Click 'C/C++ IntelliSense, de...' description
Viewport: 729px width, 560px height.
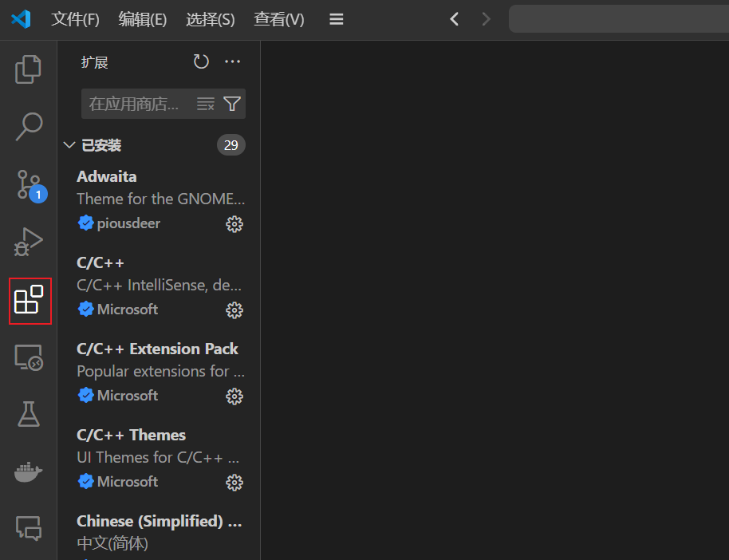click(x=159, y=285)
